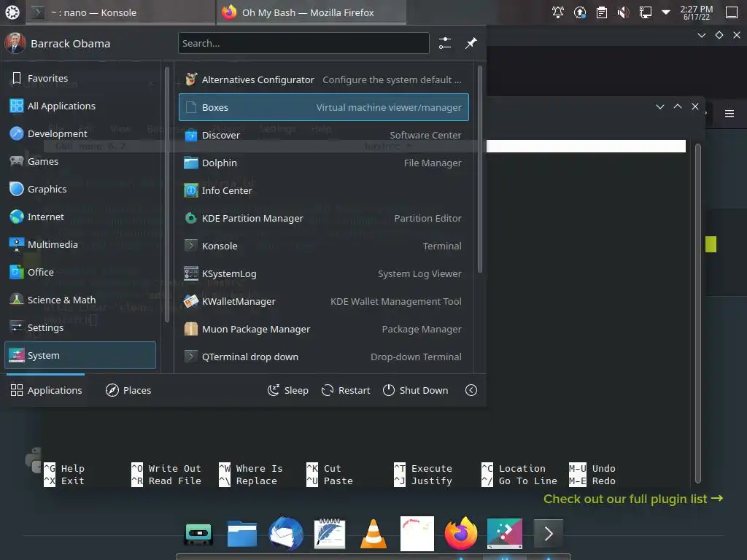
Task: Click the category sidebar scrollbar
Action: [x=167, y=194]
